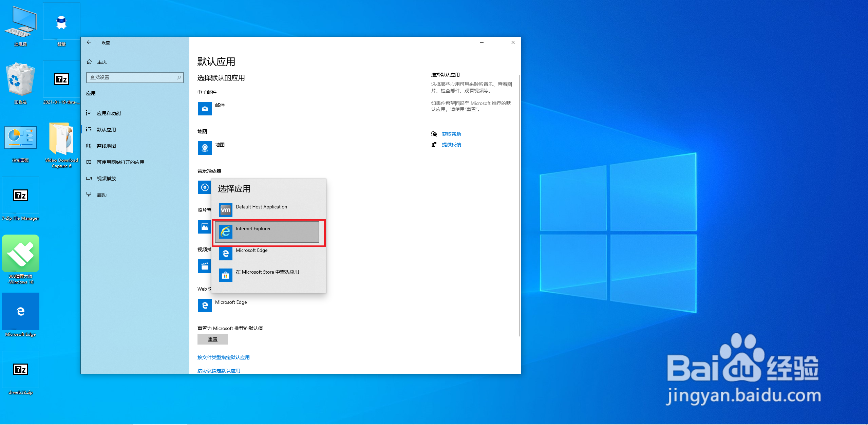Image resolution: width=868 pixels, height=425 pixels.
Task: Open 按协议指定默认应用 link
Action: point(219,370)
